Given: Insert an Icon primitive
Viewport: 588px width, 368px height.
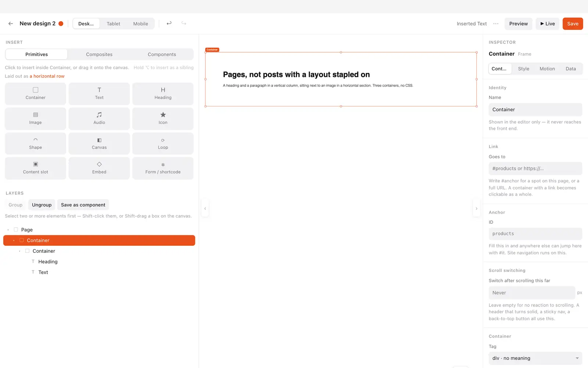Looking at the screenshot, I should (x=163, y=118).
